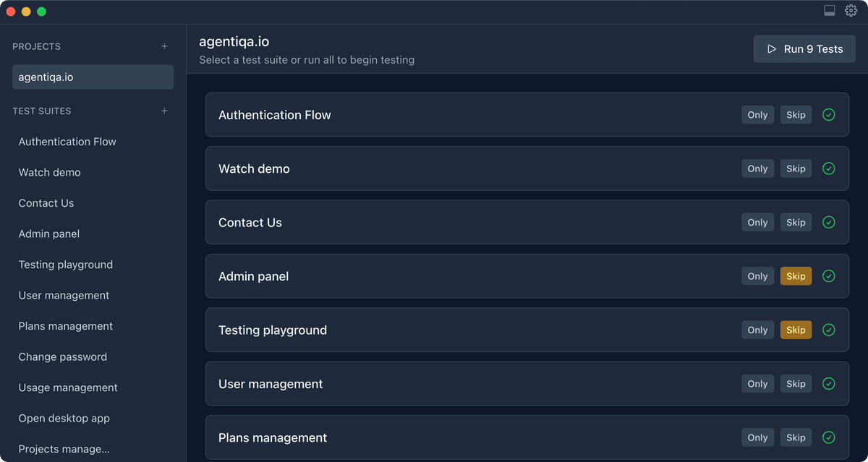Click Contact Us passed status icon
868x462 pixels.
[829, 223]
